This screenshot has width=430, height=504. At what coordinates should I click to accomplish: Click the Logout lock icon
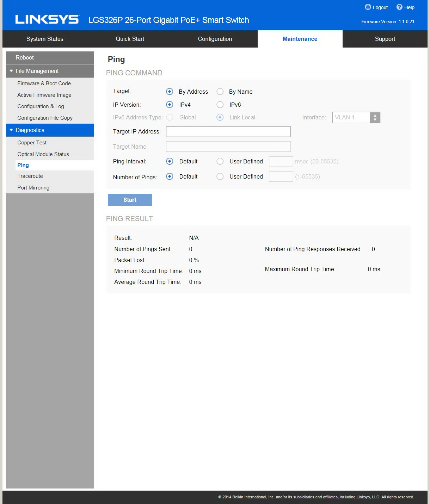(368, 7)
